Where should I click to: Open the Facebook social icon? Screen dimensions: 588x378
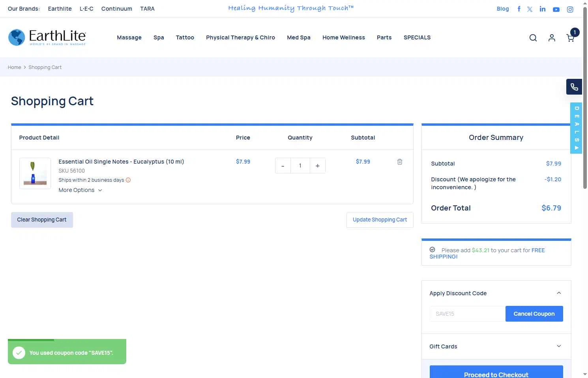click(519, 9)
